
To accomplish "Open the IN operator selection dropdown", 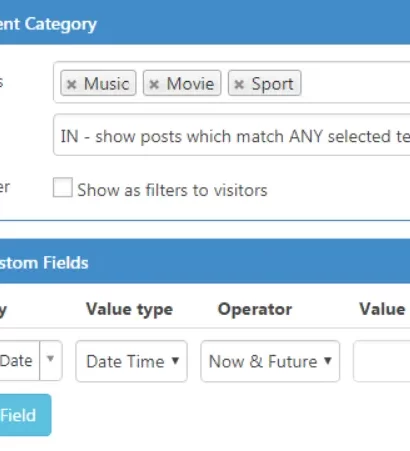I will tap(232, 135).
